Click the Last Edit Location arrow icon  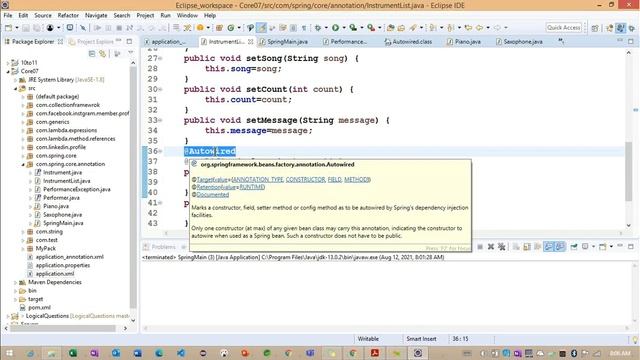468,28
